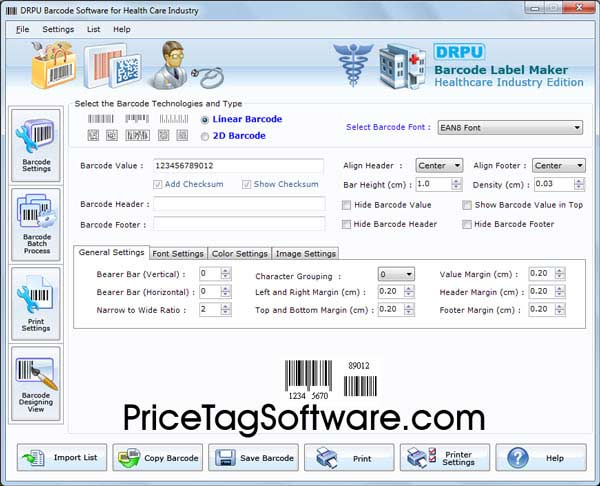Image resolution: width=600 pixels, height=486 pixels.
Task: Select second linear barcode sample icon
Action: click(137, 119)
